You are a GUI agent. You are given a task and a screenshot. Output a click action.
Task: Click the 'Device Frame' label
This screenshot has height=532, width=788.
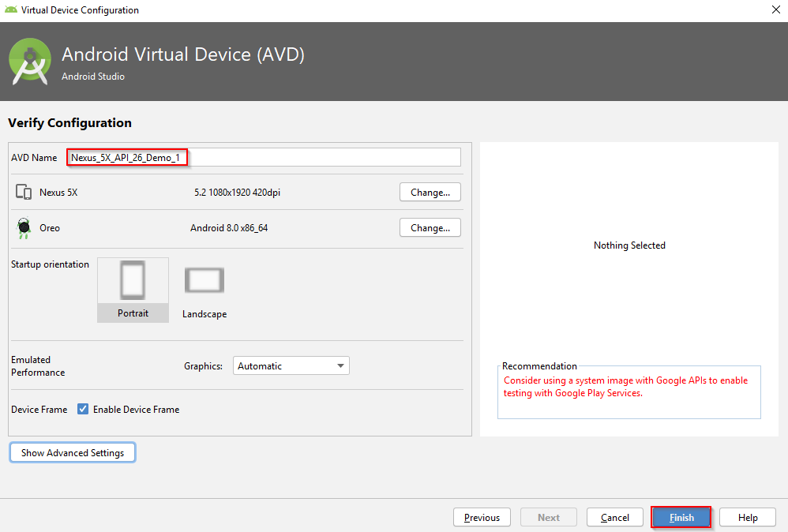(39, 410)
